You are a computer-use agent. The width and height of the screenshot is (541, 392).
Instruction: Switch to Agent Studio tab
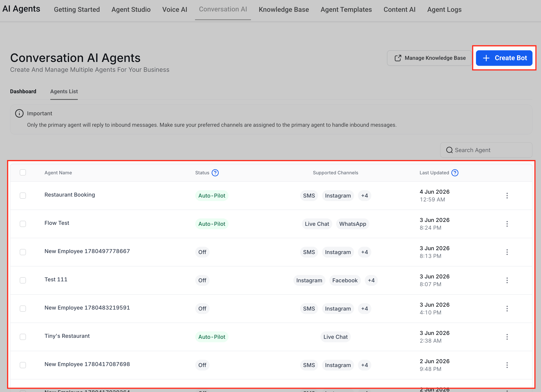tap(131, 9)
